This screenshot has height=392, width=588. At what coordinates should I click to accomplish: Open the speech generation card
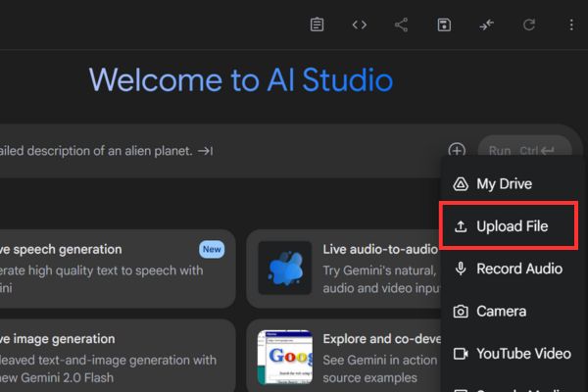pos(118,269)
